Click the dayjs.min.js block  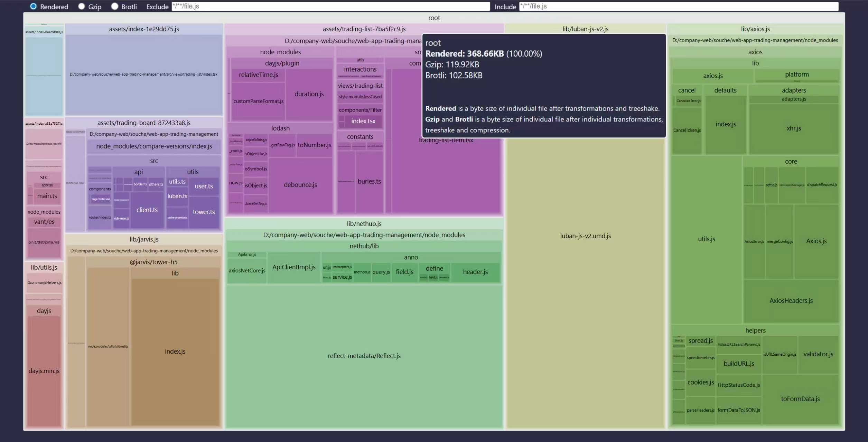coord(44,371)
